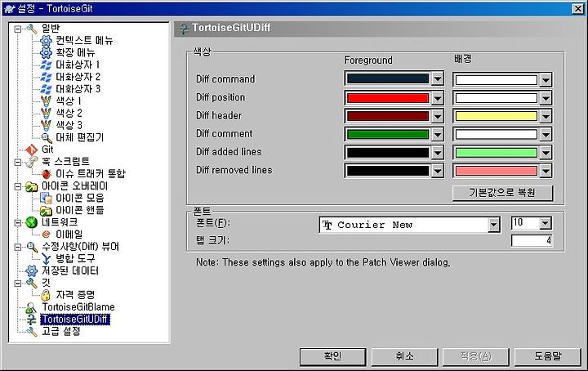Click the wrench icon beside 고급 설정
Image resolution: width=588 pixels, height=371 pixels.
[x=32, y=331]
